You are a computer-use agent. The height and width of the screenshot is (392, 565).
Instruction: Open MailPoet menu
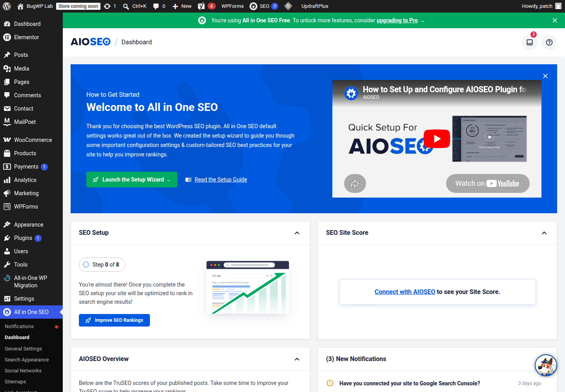pyautogui.click(x=31, y=122)
